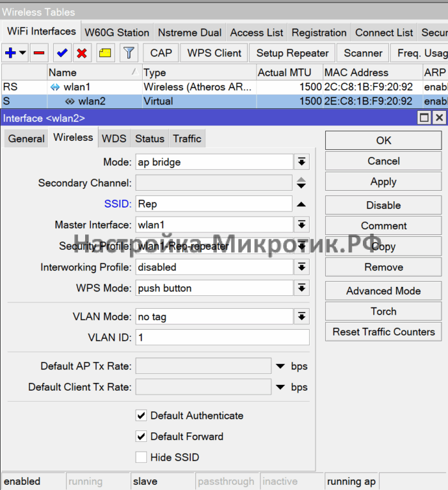The width and height of the screenshot is (448, 490).
Task: Open the Registration tab
Action: point(319,33)
